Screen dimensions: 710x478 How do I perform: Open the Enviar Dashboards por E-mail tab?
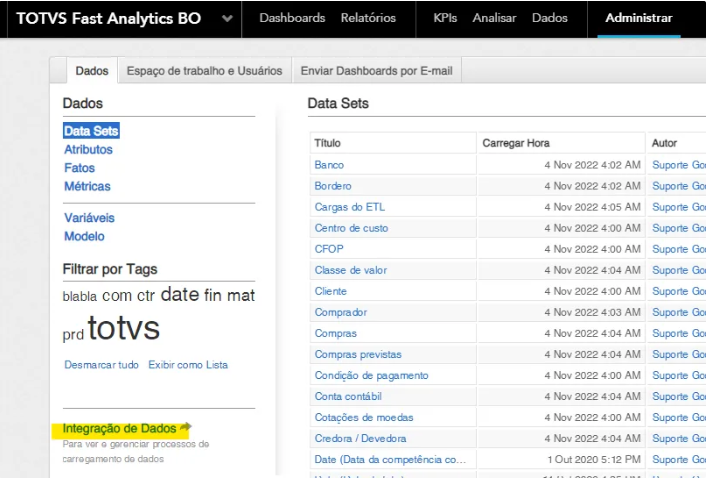376,71
